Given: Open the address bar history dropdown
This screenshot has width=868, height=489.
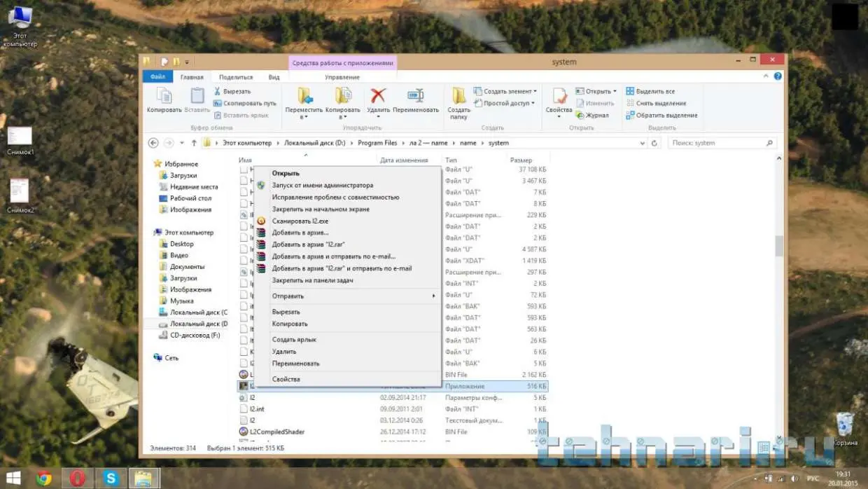Looking at the screenshot, I should click(643, 143).
